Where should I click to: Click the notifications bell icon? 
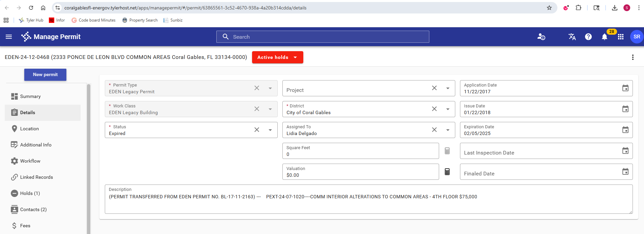pyautogui.click(x=604, y=37)
